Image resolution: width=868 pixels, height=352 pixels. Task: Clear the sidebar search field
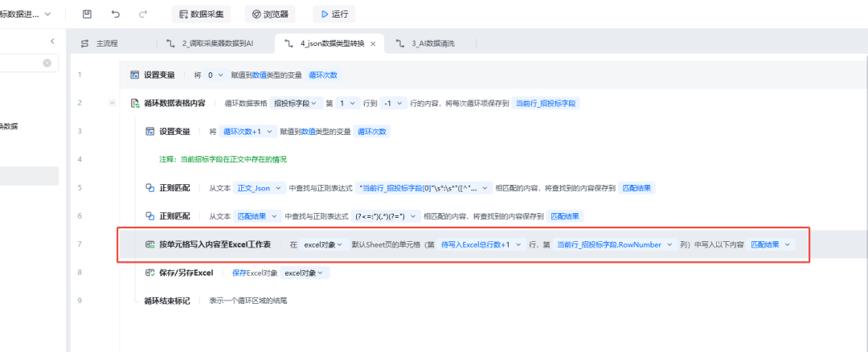[47, 63]
